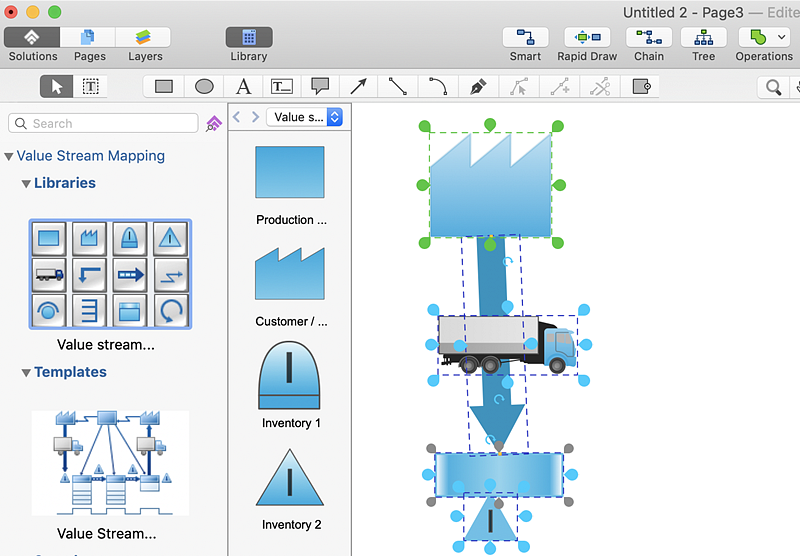Activate the Pen drawing tool
This screenshot has width=800, height=556.
[478, 87]
